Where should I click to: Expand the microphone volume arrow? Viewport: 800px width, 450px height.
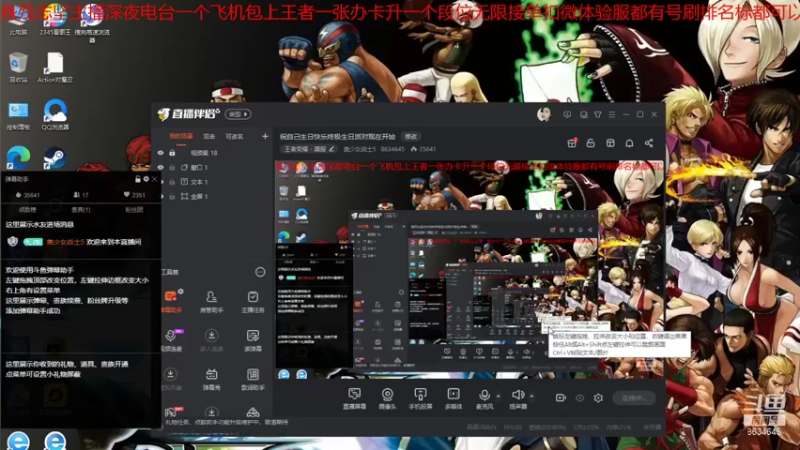point(498,396)
